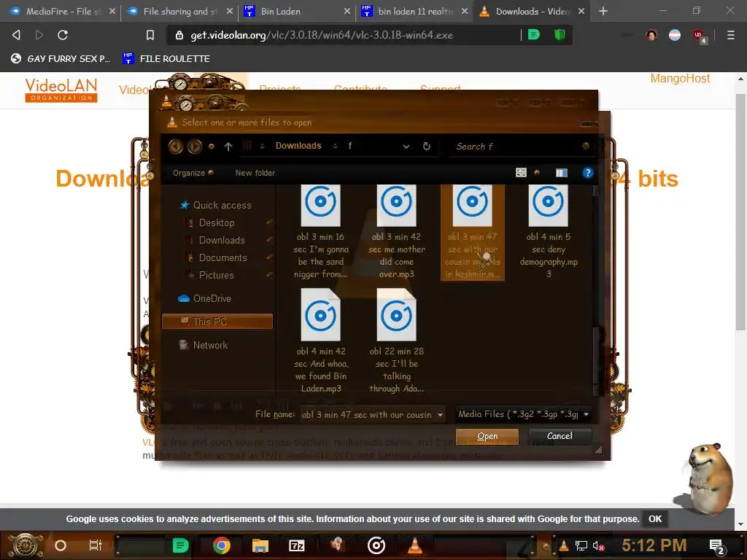Open a new browser tab
The height and width of the screenshot is (560, 747).
click(x=603, y=11)
